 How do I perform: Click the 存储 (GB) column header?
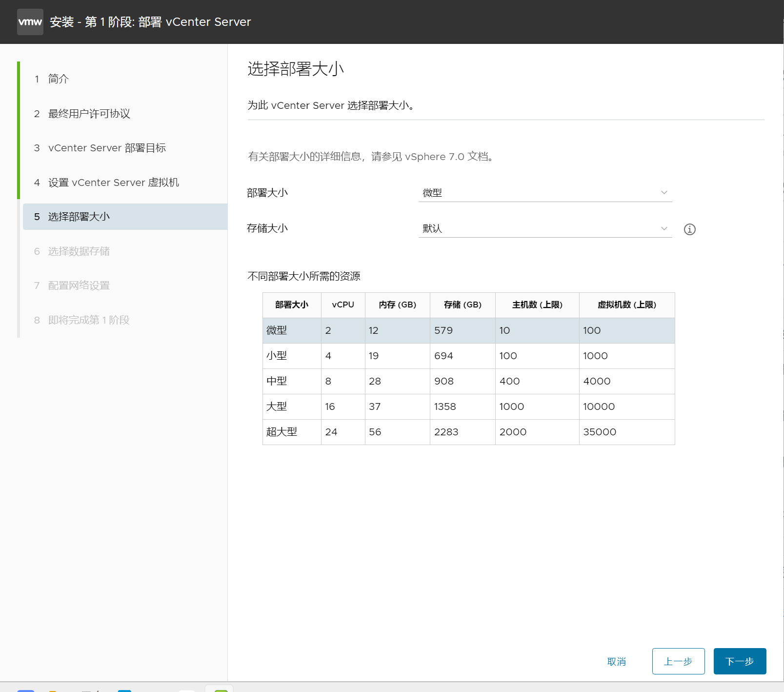coord(462,305)
